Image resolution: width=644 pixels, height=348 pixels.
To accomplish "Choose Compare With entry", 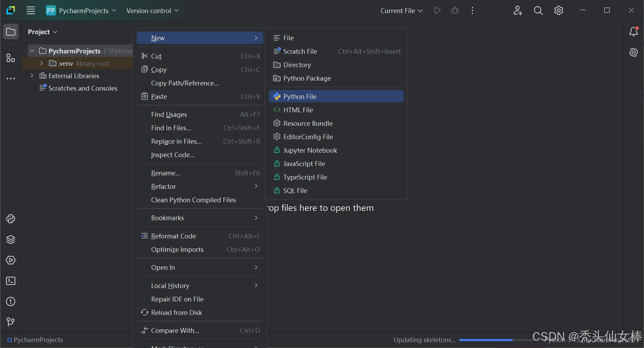I will pos(200,330).
